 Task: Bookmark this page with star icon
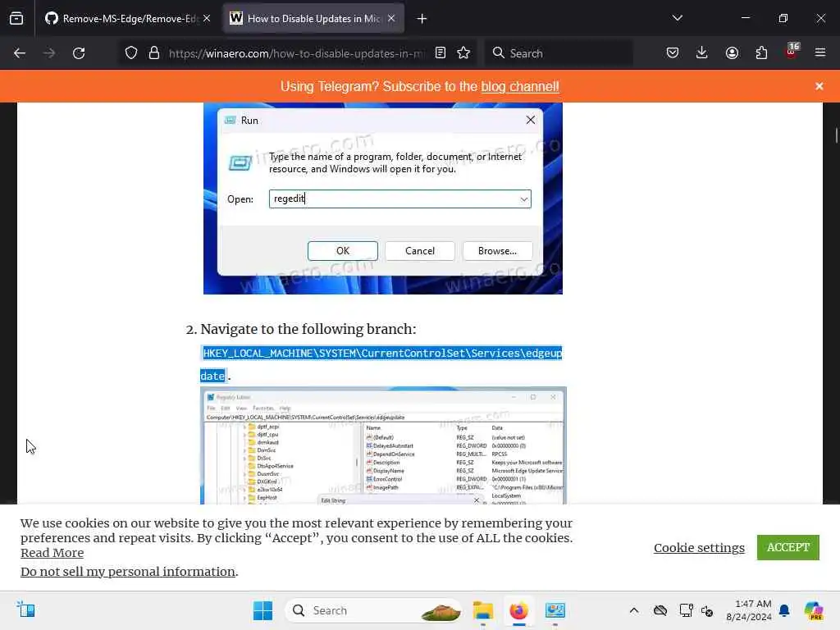pyautogui.click(x=463, y=53)
